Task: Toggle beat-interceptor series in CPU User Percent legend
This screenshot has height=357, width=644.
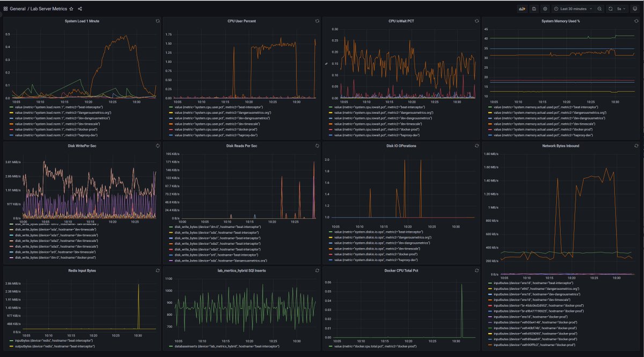Action: [218, 107]
